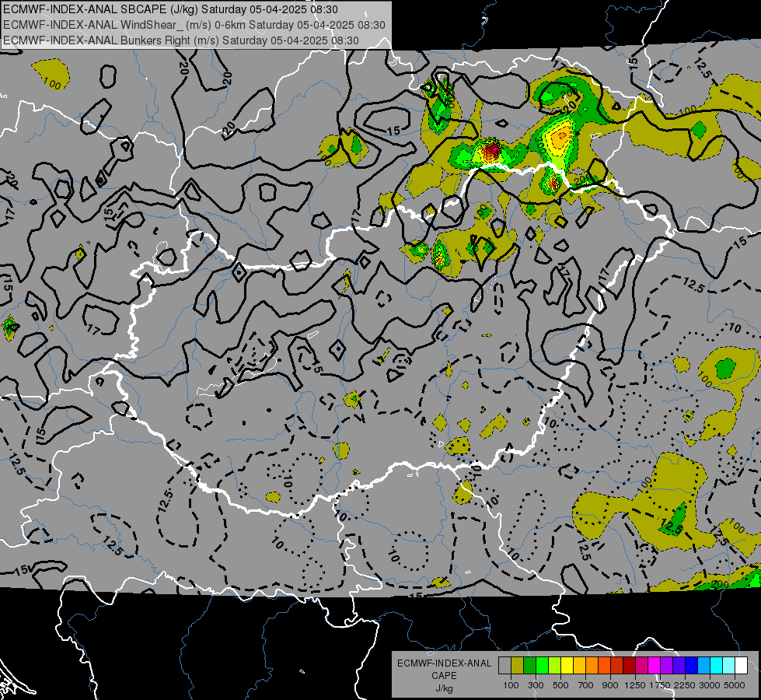Select the cyan swatch after 3000
761x700 pixels.
coord(717,666)
